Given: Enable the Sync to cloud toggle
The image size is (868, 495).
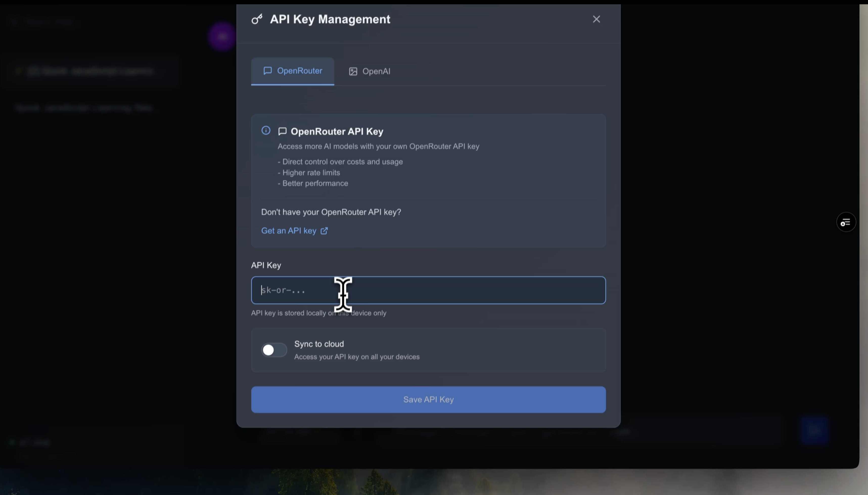Looking at the screenshot, I should click(x=274, y=350).
